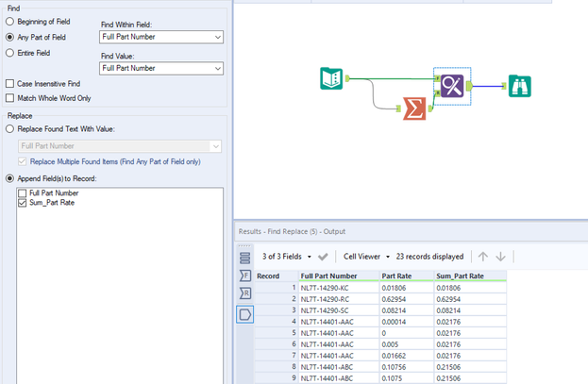Screen dimensions: 588x384
Task: Click the Find Replace F input anchor
Action: point(437,78)
